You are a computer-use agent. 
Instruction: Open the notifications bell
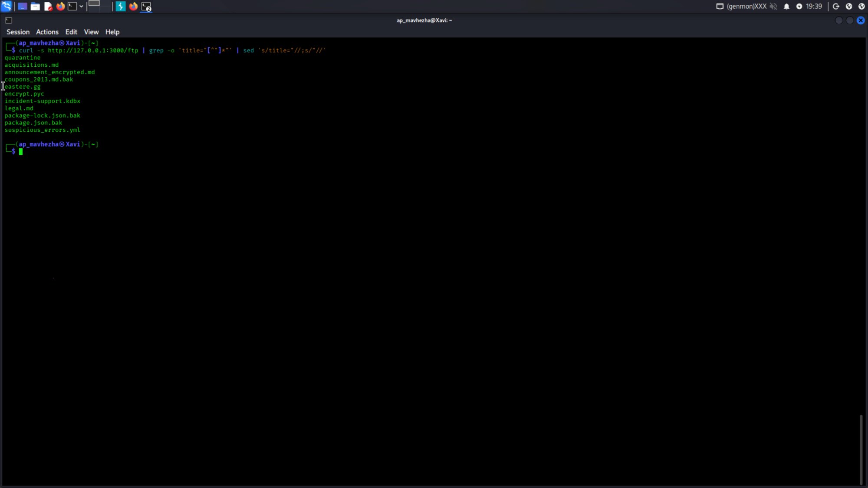tap(786, 7)
